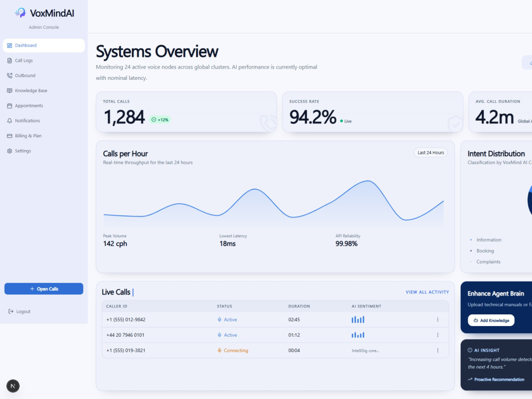Screen dimensions: 532x399
Task: Click duration value 02:45
Action: 294,320
